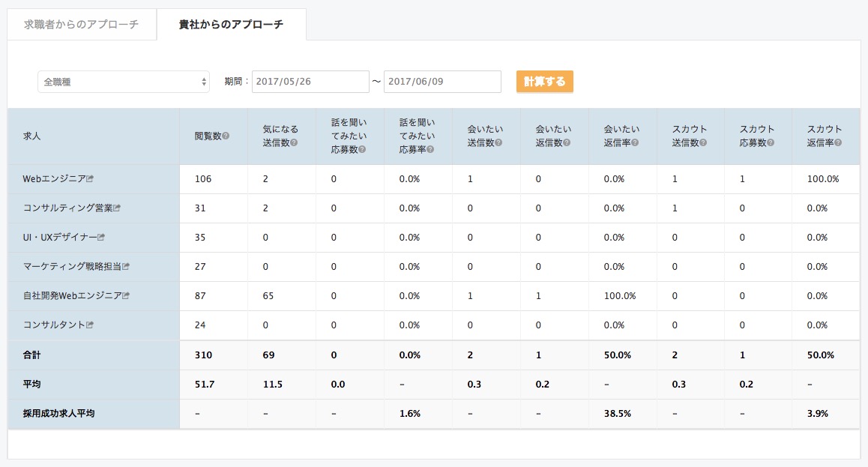The height and width of the screenshot is (467, 868).
Task: Click help icon for 話を聞いてみたい応募率
Action: click(x=430, y=149)
